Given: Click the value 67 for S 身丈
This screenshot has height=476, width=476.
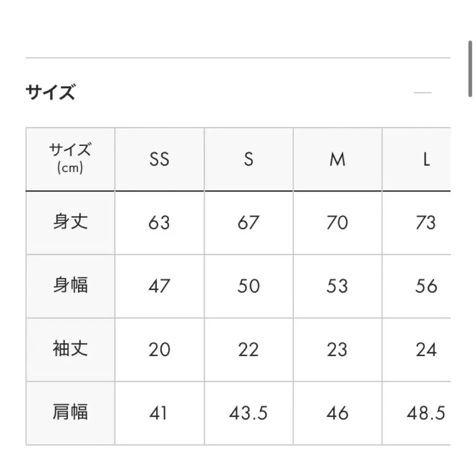Looking at the screenshot, I should tap(249, 223).
